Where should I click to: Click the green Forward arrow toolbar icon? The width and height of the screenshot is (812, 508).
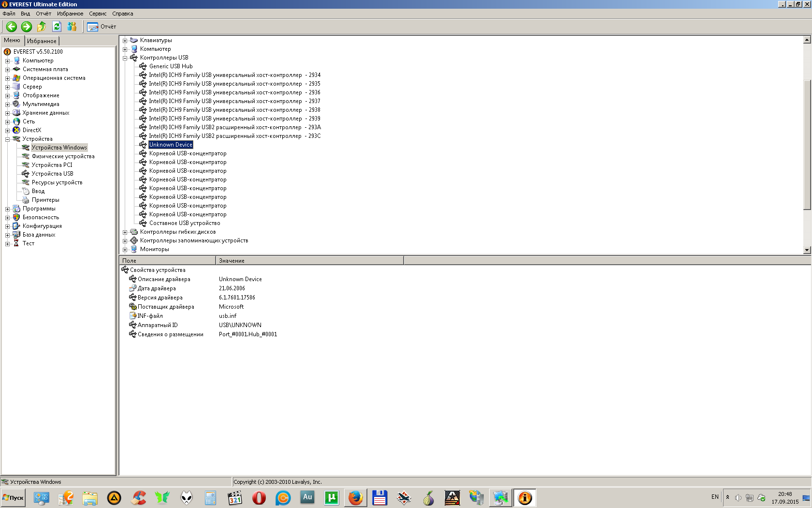(27, 27)
